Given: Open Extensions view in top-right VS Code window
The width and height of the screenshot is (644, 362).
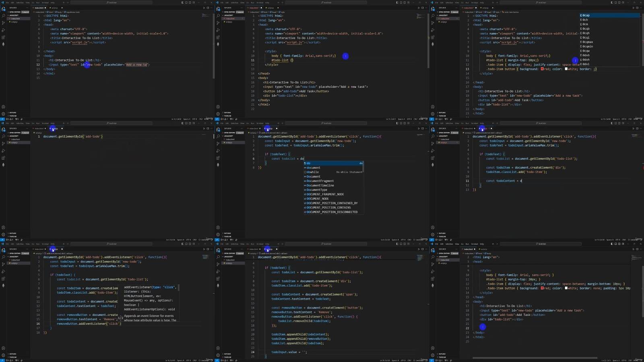Looking at the screenshot, I should tap(432, 37).
